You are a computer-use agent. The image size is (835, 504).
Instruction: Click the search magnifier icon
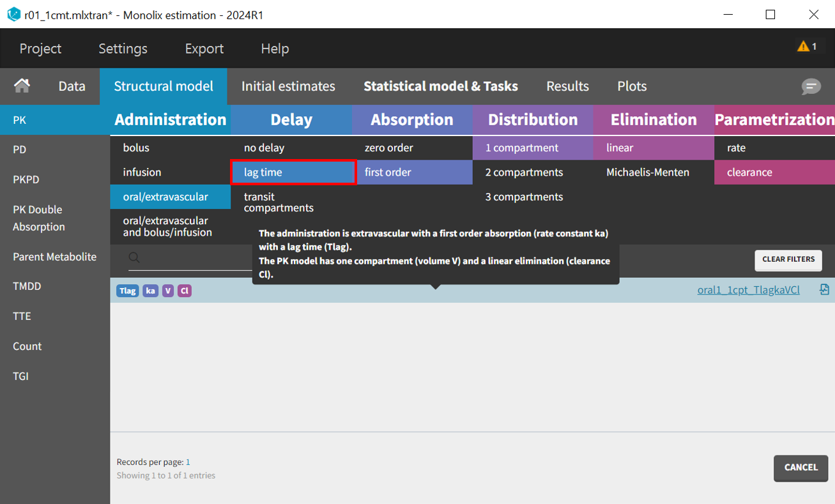click(x=134, y=257)
